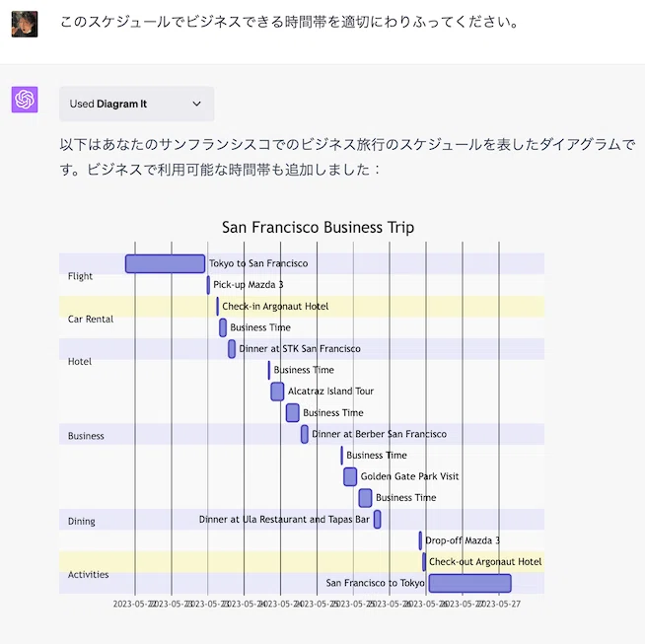
Task: Click the Flight section label
Action: (80, 276)
